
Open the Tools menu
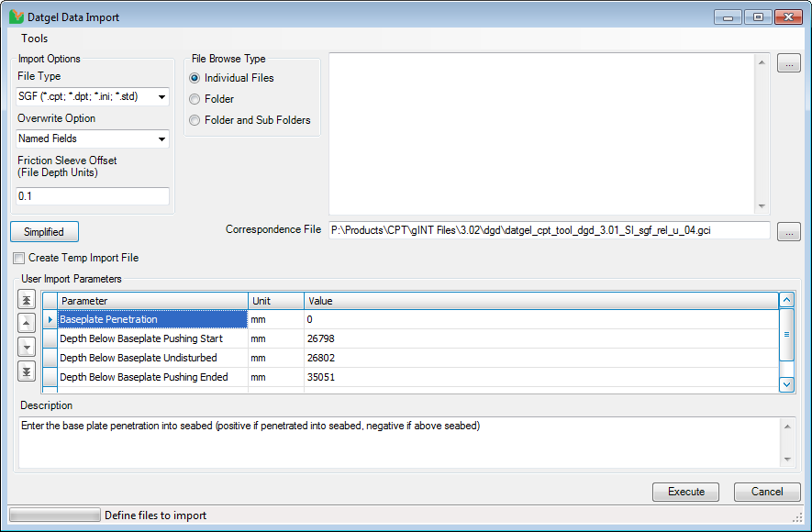pyautogui.click(x=35, y=39)
